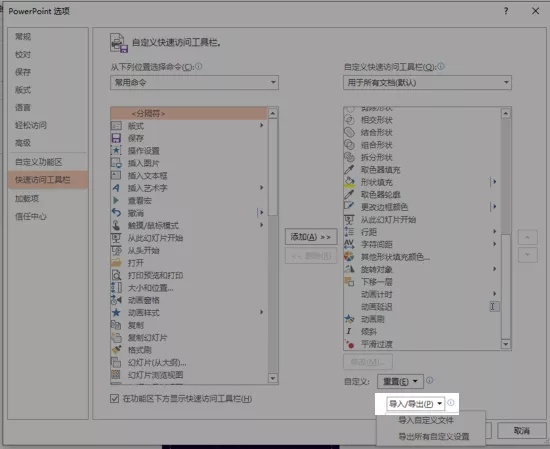
Task: Click the 倾斜 italic I icon
Action: pos(349,331)
